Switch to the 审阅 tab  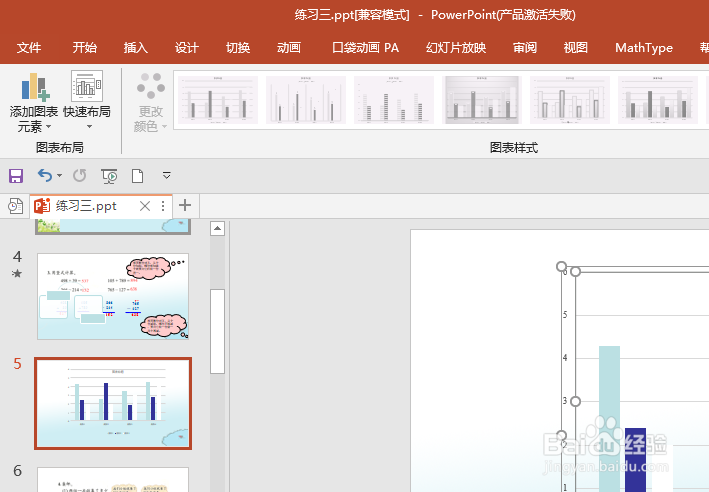[x=525, y=47]
